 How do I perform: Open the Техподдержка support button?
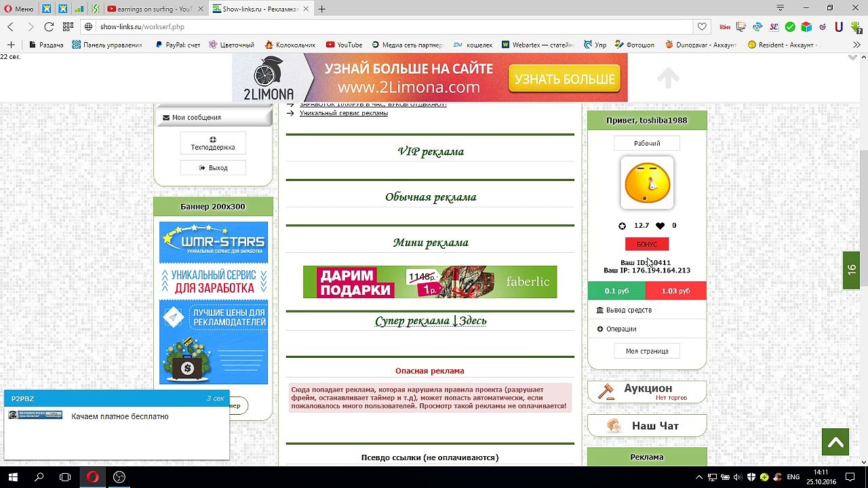tap(213, 143)
